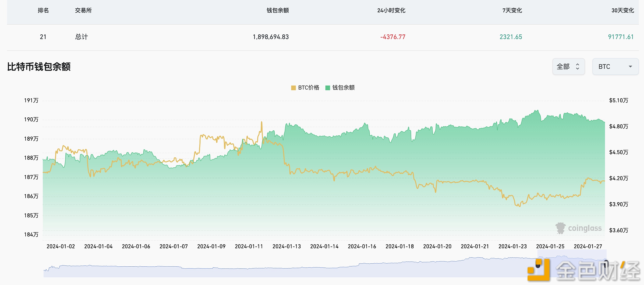The width and height of the screenshot is (644, 285).
Task: Click the 总计 row label
Action: pos(82,37)
